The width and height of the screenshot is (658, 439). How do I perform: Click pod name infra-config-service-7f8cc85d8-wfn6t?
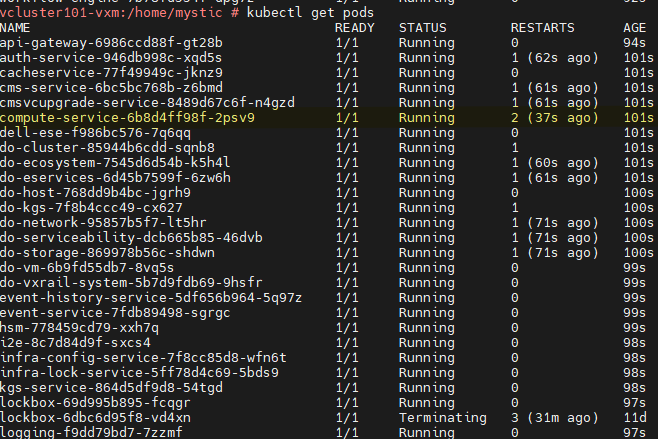143,358
